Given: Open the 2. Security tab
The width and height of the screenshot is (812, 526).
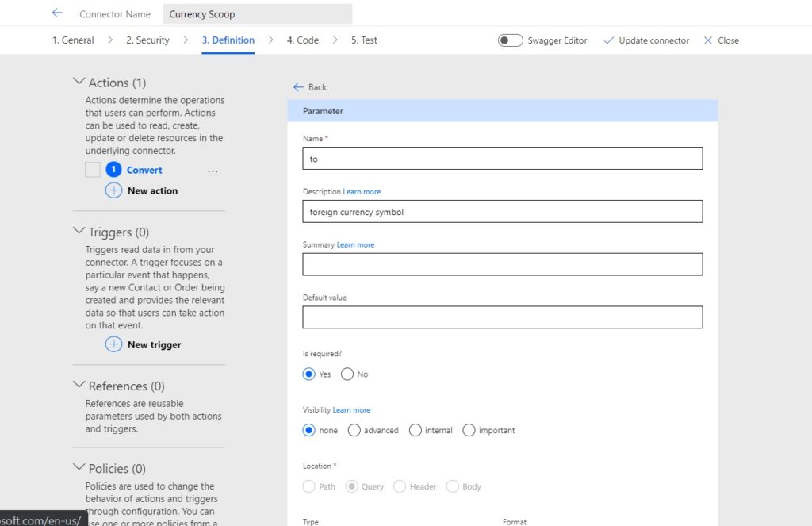Looking at the screenshot, I should point(147,40).
